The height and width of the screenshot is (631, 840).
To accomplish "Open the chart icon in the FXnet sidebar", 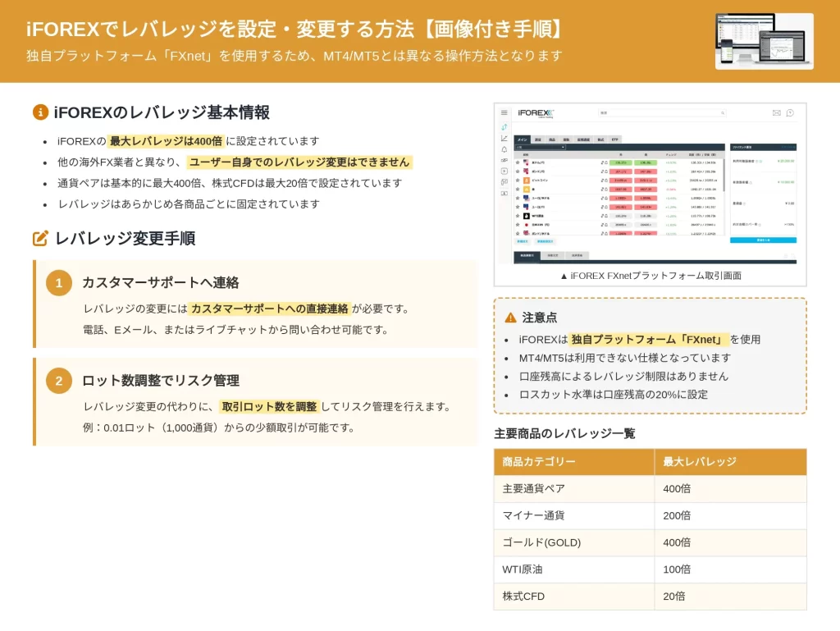I will 504,138.
